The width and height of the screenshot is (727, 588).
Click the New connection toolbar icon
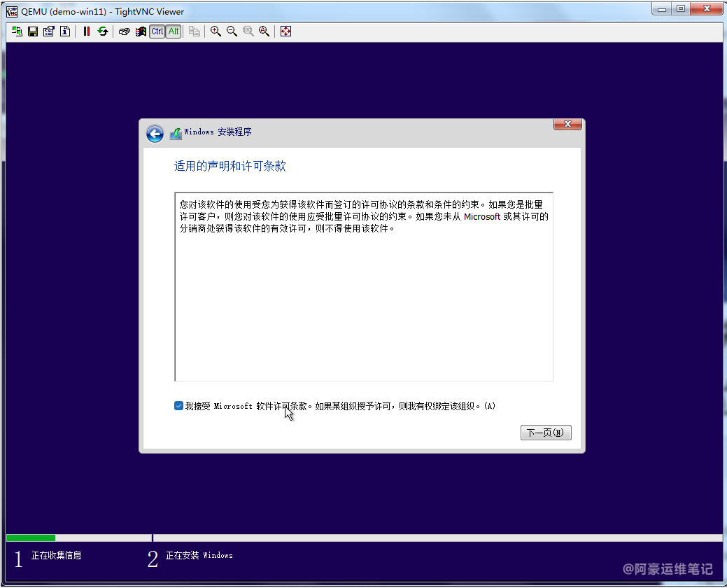point(17,31)
